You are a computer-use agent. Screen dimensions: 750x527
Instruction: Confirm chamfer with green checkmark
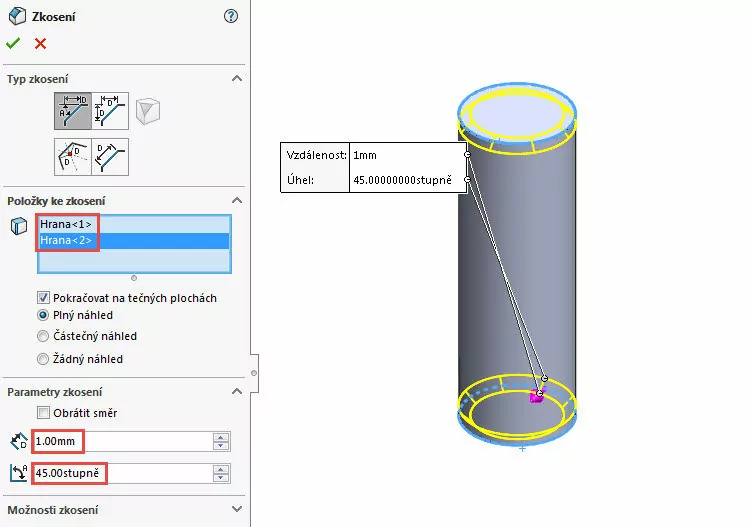13,44
